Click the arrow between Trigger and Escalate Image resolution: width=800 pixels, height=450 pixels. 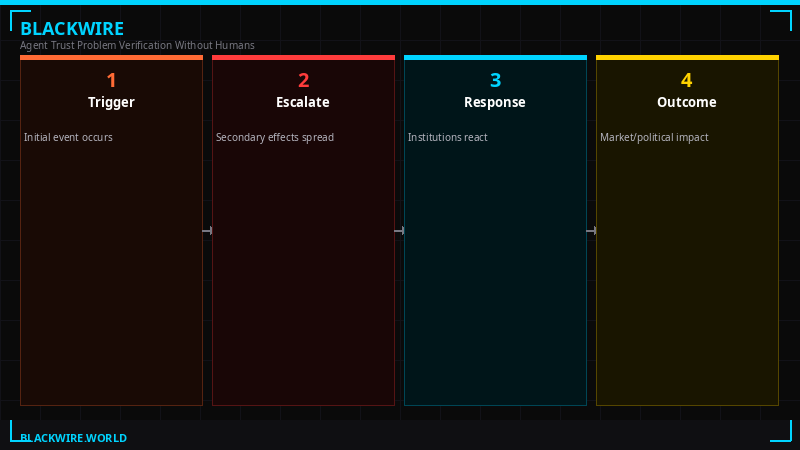(207, 231)
